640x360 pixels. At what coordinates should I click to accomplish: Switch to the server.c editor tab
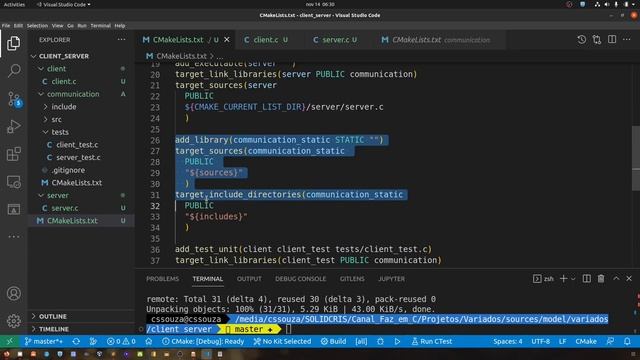335,40
